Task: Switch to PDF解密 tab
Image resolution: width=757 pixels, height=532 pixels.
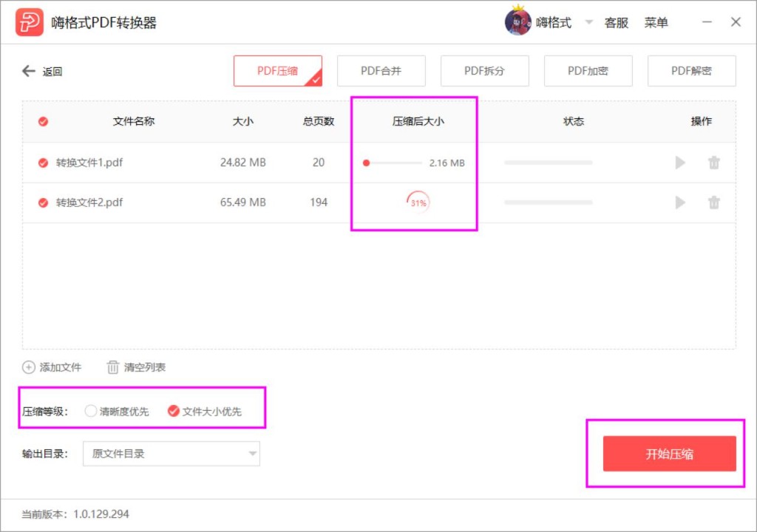Action: click(691, 71)
